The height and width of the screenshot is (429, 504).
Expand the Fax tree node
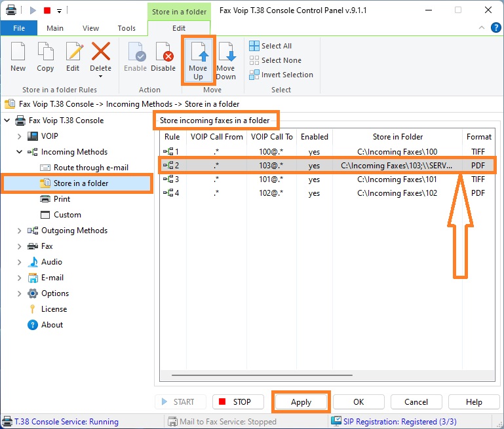[19, 246]
